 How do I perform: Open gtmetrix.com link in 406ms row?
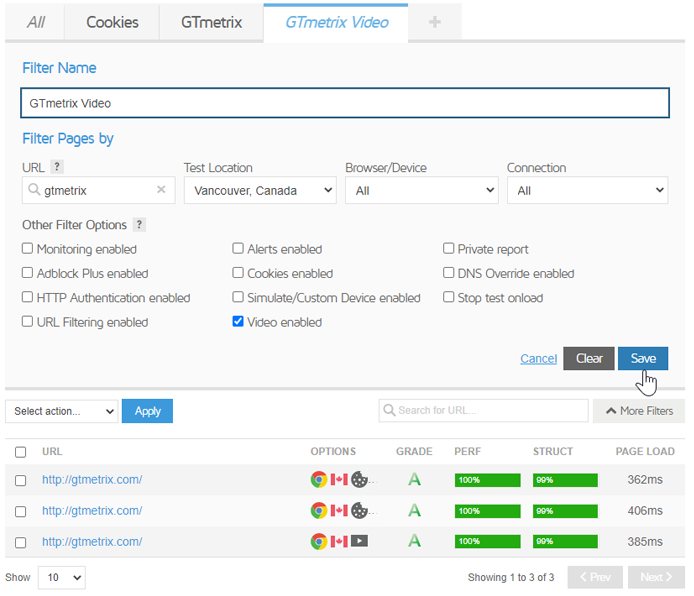92,510
